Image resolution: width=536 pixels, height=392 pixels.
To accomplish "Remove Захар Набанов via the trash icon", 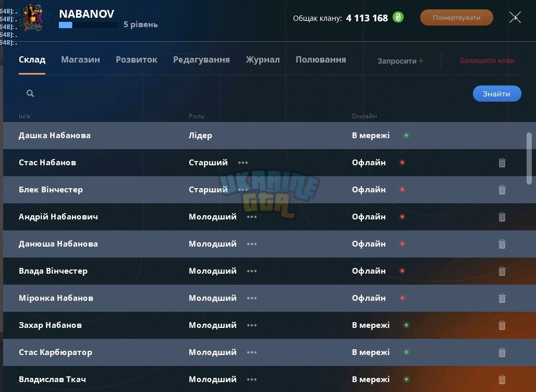I will coord(502,325).
